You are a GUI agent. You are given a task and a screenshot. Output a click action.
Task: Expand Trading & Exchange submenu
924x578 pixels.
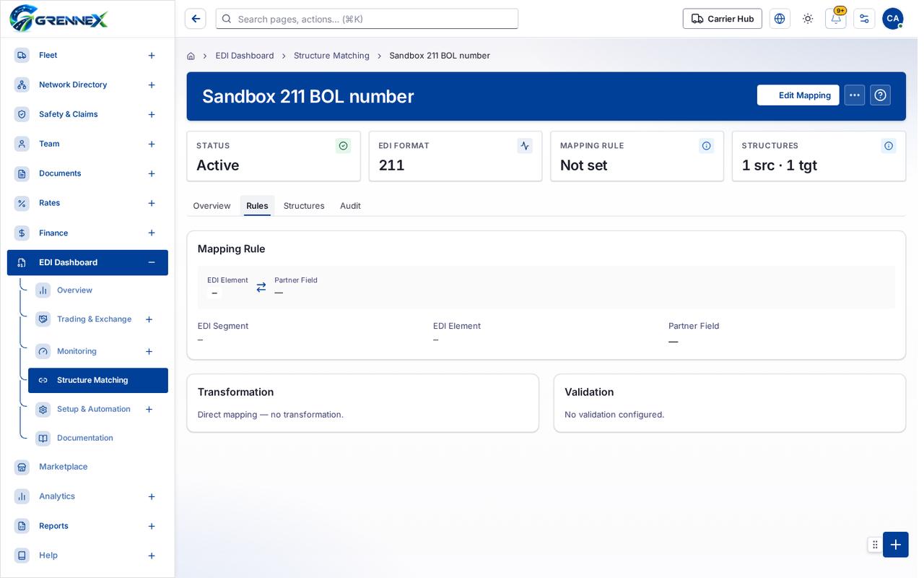[149, 319]
